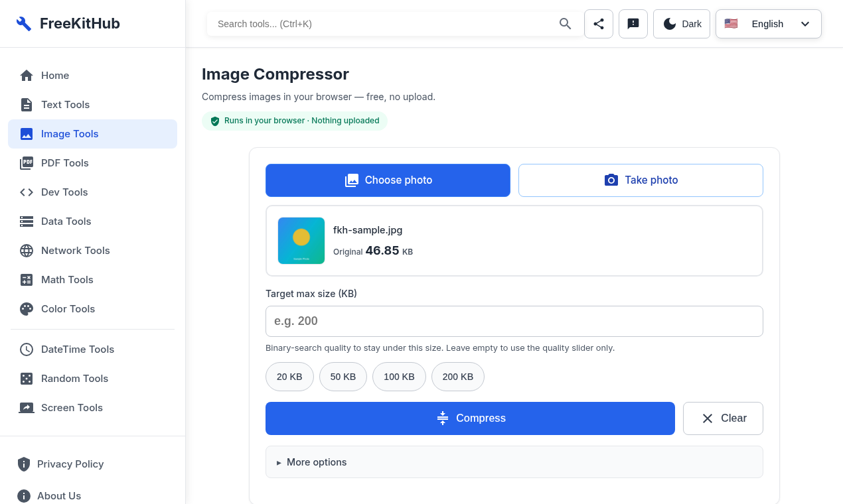Expand More options section

click(514, 462)
